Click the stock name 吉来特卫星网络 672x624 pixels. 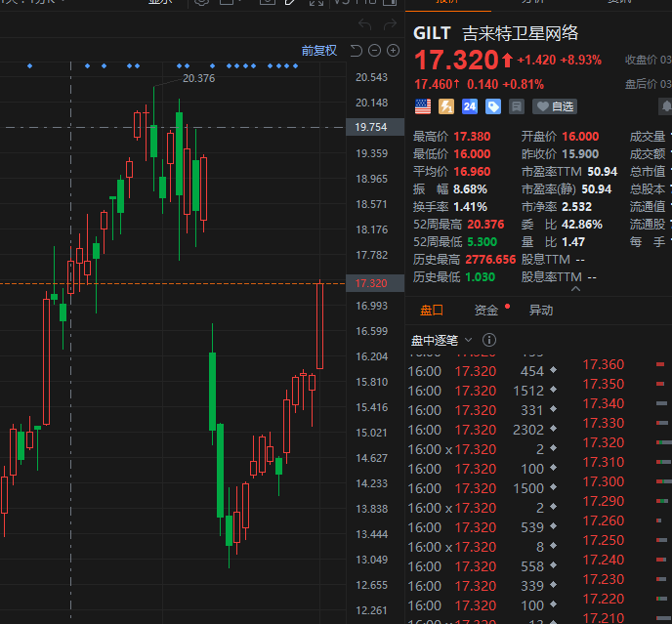521,33
